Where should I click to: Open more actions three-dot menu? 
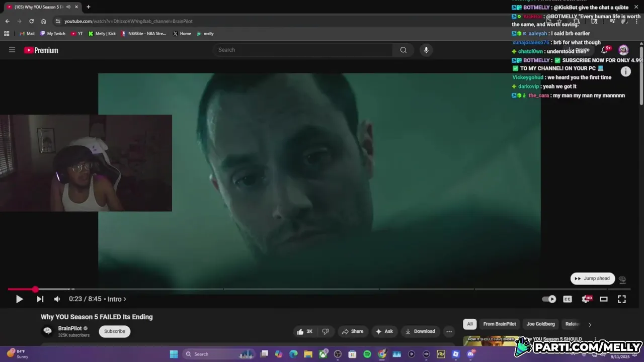[x=449, y=331]
